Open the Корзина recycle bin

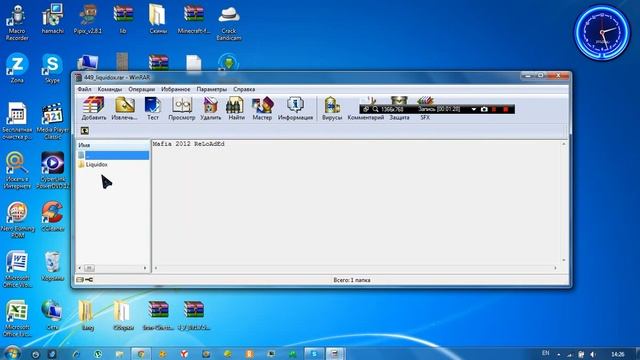[52, 266]
